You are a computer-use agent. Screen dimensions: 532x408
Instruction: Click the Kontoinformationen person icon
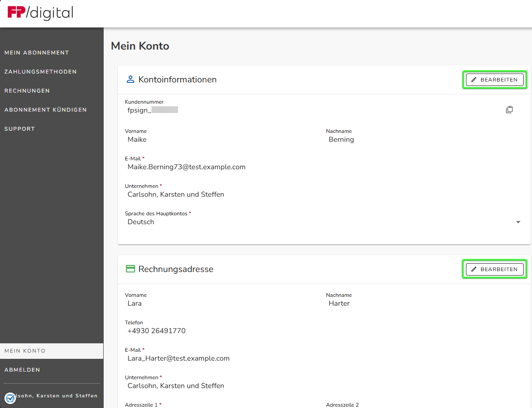(x=130, y=80)
